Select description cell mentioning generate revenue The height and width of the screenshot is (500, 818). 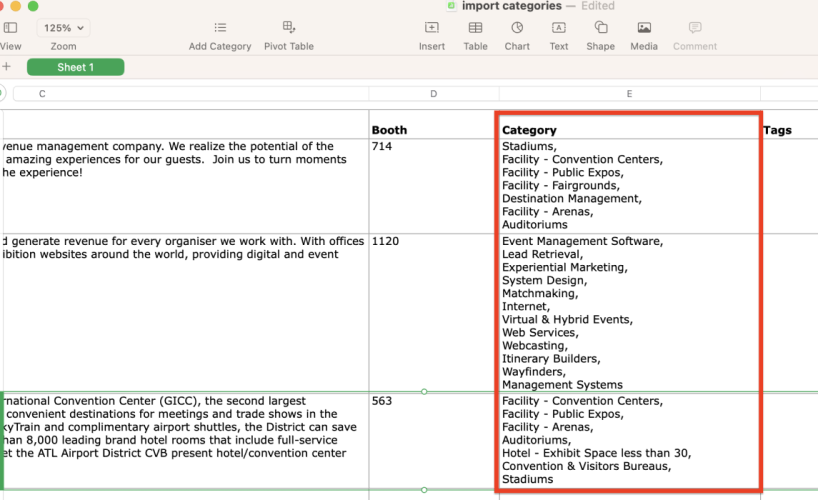tap(185, 313)
